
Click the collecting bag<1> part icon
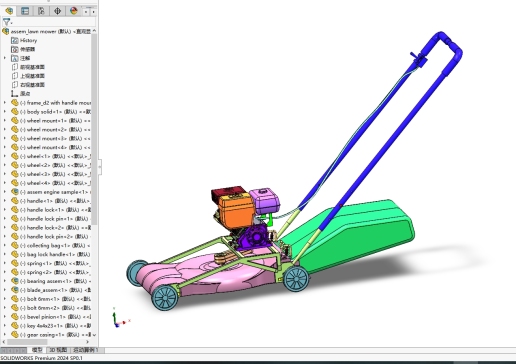(x=14, y=245)
